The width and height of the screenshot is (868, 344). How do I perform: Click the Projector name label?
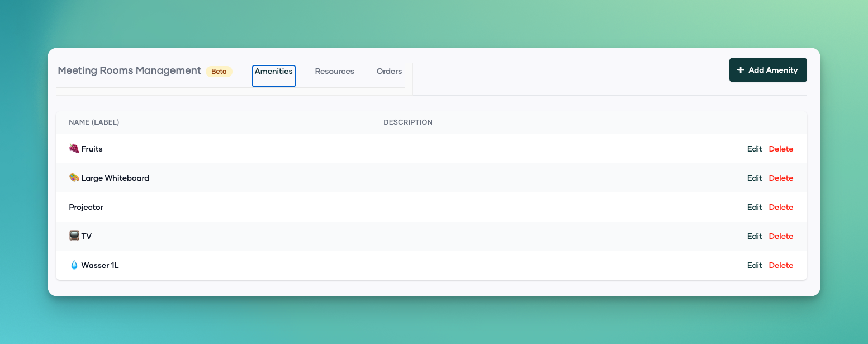[x=86, y=207]
